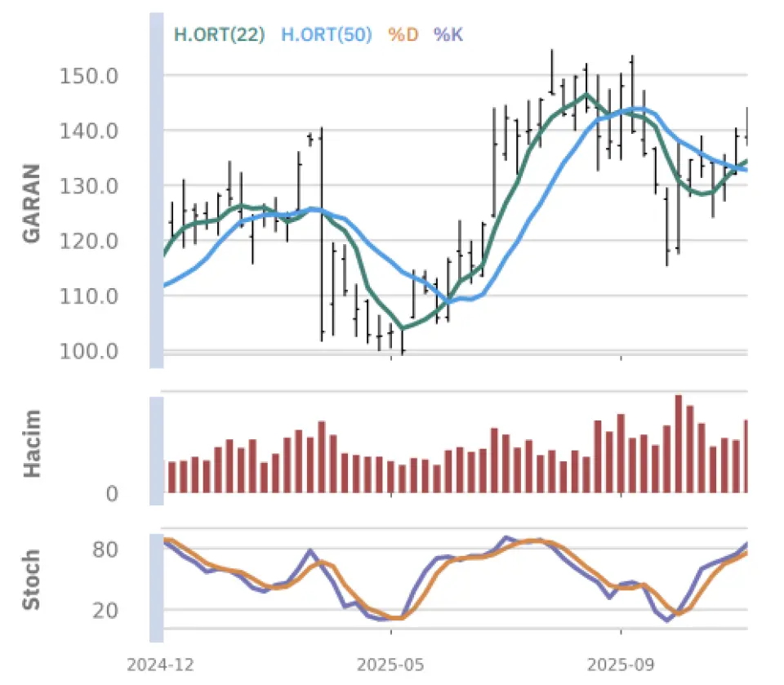This screenshot has height=685, width=784.
Task: Click the 150.0 price level label
Action: [90, 76]
